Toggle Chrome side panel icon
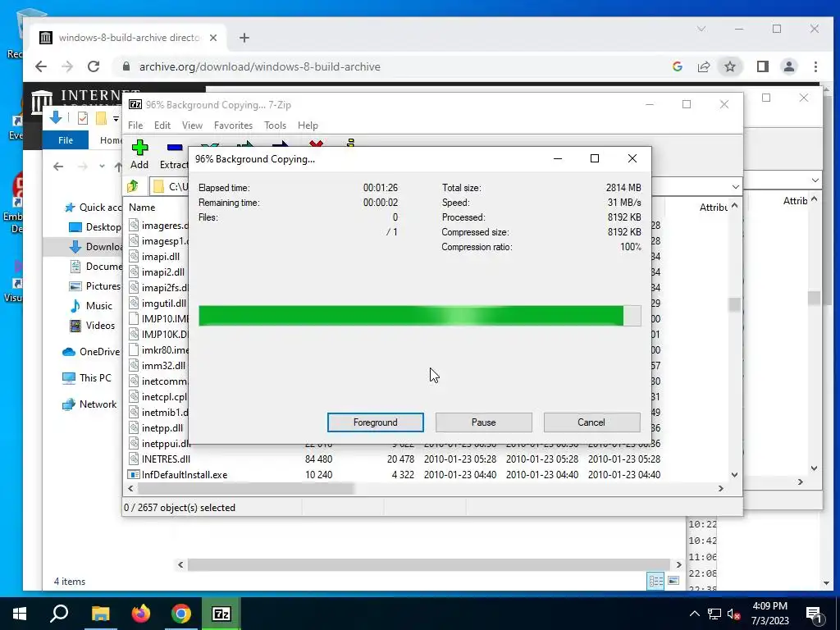Screen dimensions: 840x630 point(762,66)
